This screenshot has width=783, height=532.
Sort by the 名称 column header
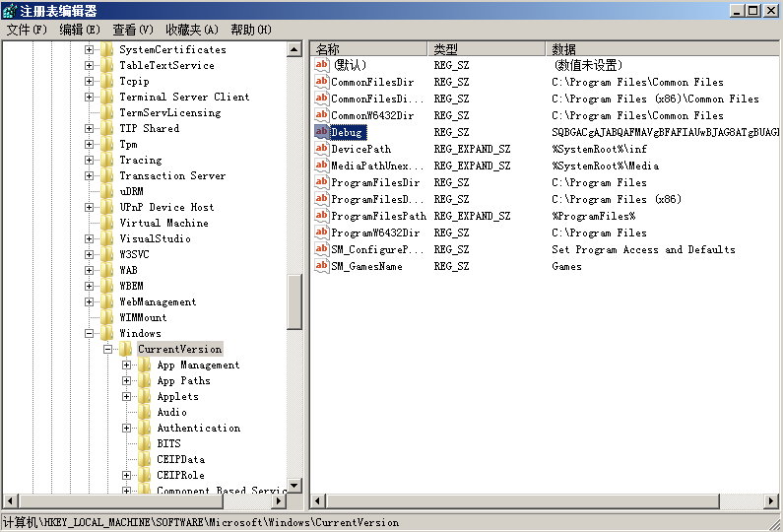point(369,48)
